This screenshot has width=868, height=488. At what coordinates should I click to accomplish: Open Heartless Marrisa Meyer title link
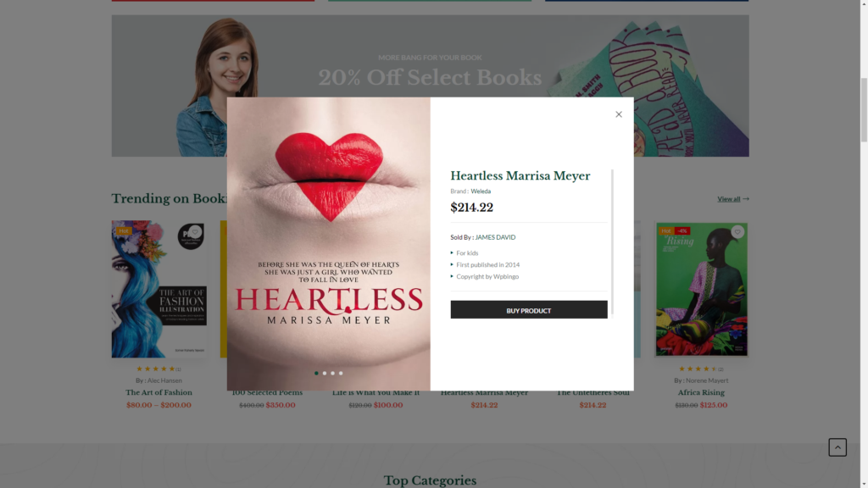(x=520, y=176)
